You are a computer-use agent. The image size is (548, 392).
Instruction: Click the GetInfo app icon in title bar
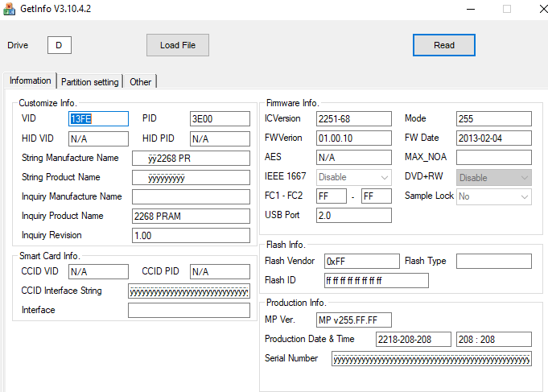click(x=9, y=9)
